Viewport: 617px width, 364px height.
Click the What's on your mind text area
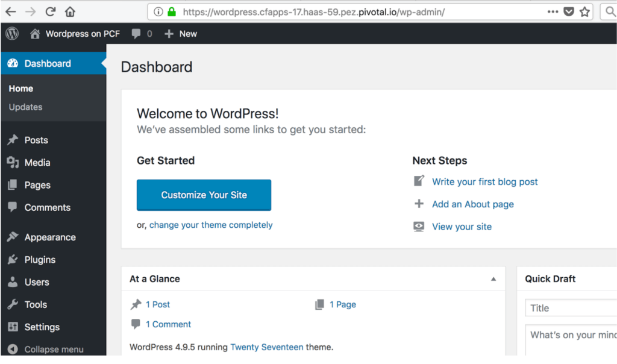point(571,340)
